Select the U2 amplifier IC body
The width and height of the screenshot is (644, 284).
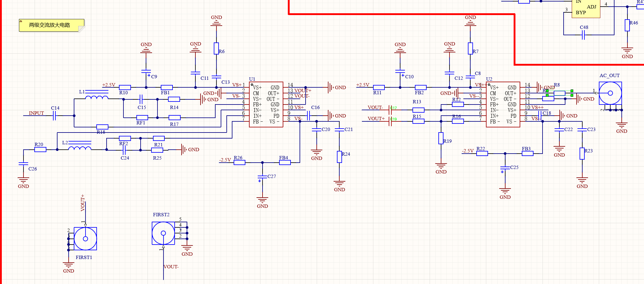coord(503,105)
